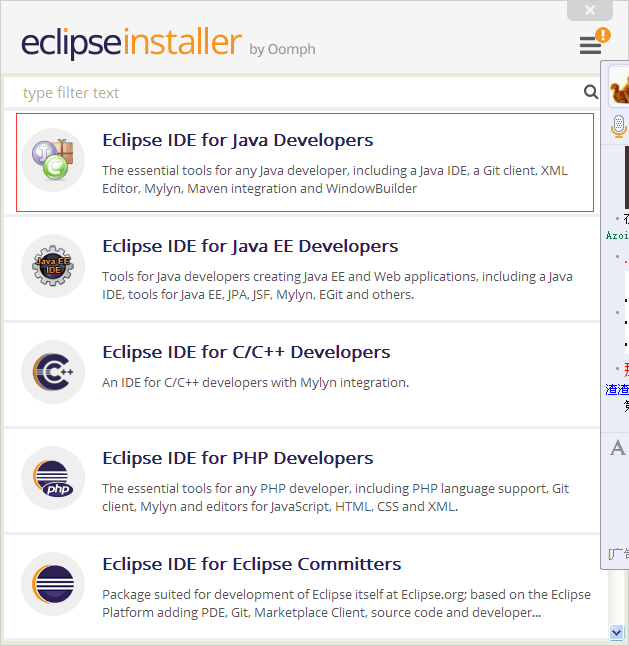The image size is (629, 646).
Task: Open the hamburger menu with alert badge
Action: [x=594, y=41]
